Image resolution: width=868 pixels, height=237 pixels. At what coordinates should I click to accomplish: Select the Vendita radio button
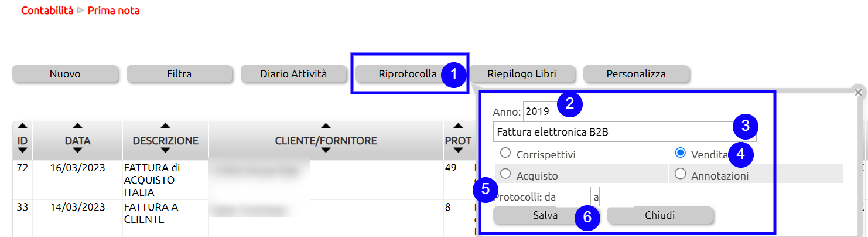point(681,153)
